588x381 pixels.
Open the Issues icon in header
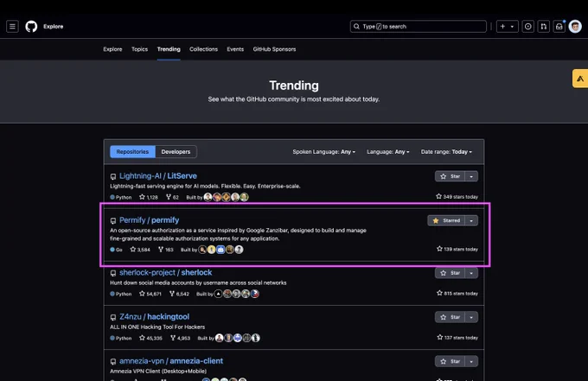click(x=528, y=27)
